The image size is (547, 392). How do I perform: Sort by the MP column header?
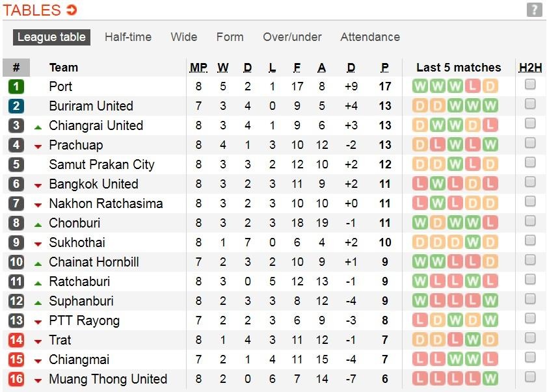click(x=198, y=68)
